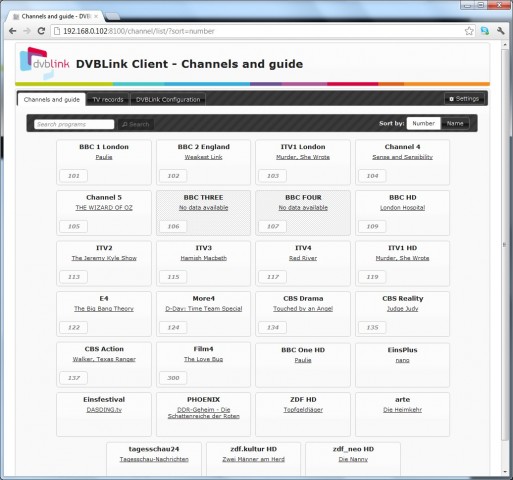513x480 pixels.
Task: Open The Jeremy Kyle Show link
Action: coord(104,258)
